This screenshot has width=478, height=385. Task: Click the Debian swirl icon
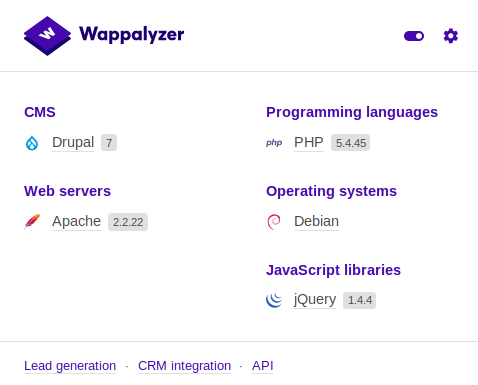pyautogui.click(x=274, y=222)
